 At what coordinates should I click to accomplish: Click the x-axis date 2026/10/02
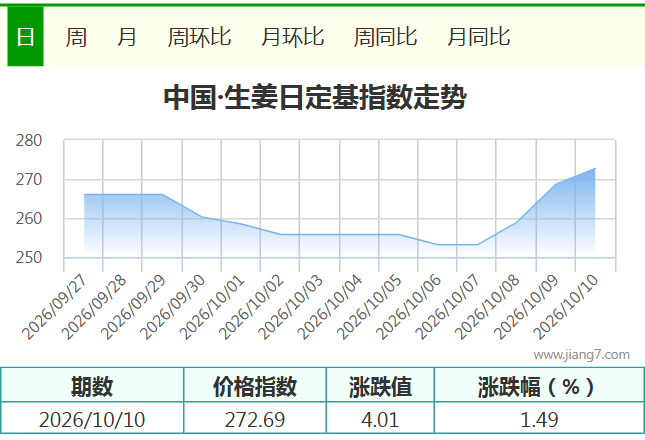click(251, 307)
